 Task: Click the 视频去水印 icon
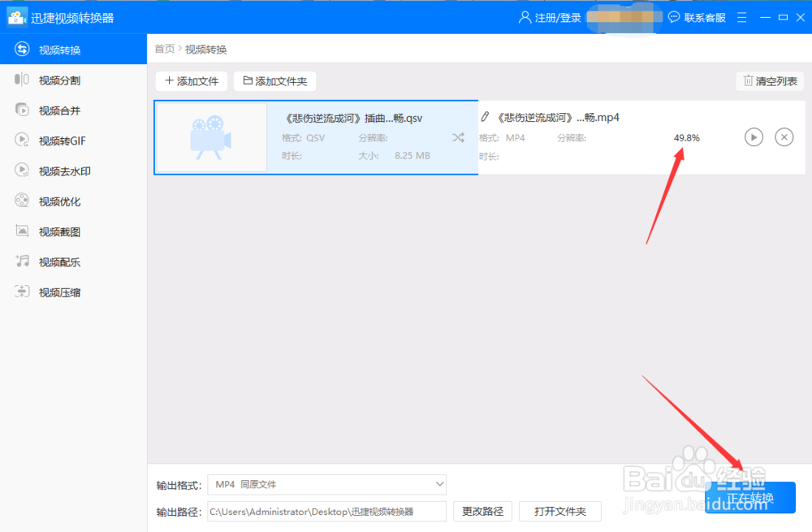point(22,171)
